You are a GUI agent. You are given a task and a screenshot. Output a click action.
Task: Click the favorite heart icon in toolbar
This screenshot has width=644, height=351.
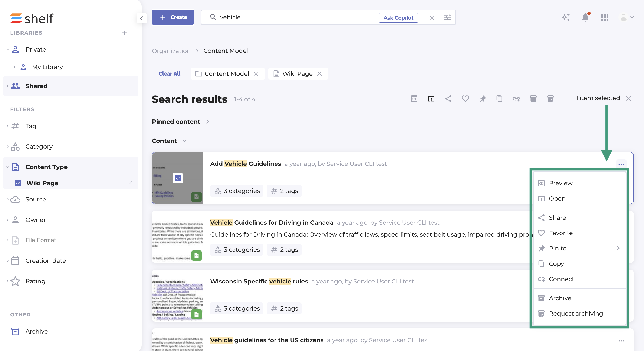(x=465, y=98)
